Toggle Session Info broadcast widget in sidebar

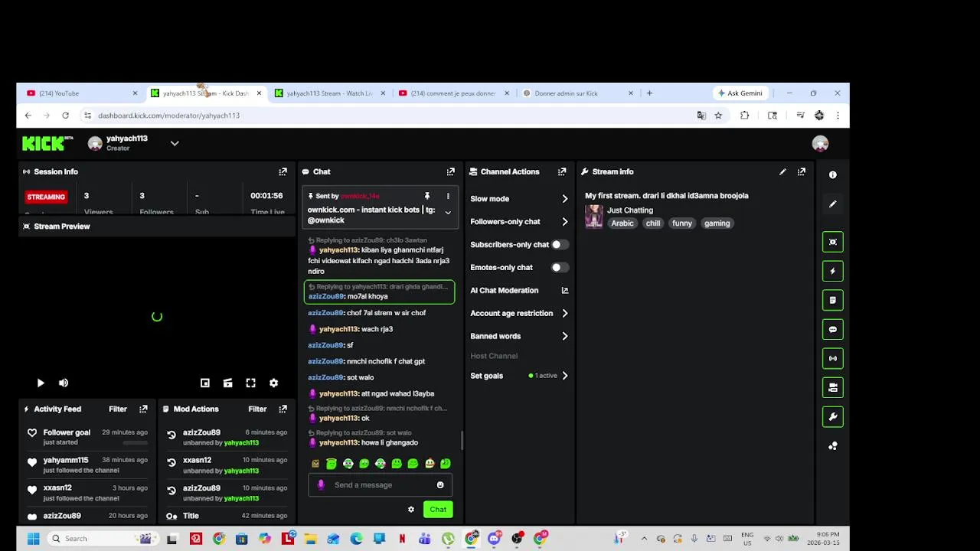point(833,358)
